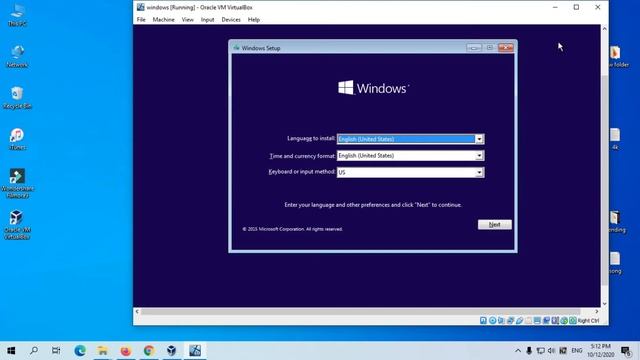Launch Firefox from the taskbar
Screen dimensions: 640x360
click(126, 351)
